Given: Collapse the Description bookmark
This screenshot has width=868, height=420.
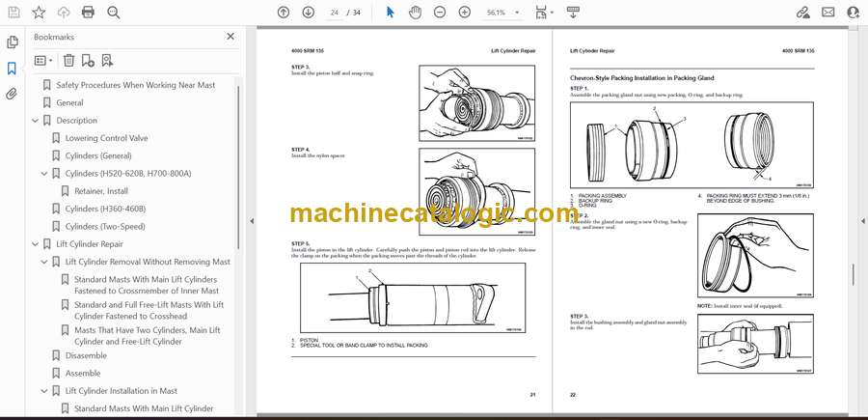Looking at the screenshot, I should coord(36,121).
